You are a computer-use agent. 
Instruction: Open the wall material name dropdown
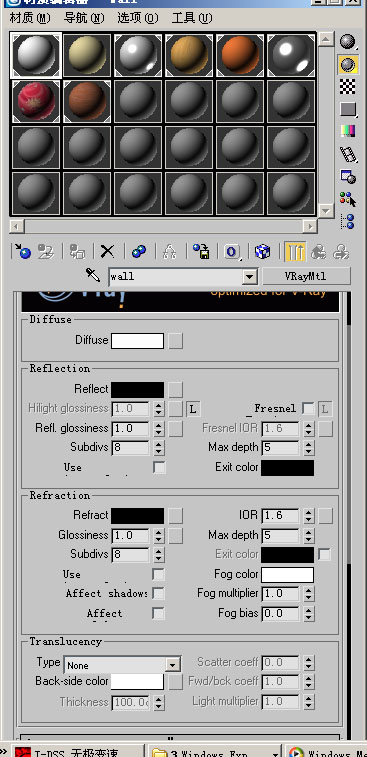[249, 277]
